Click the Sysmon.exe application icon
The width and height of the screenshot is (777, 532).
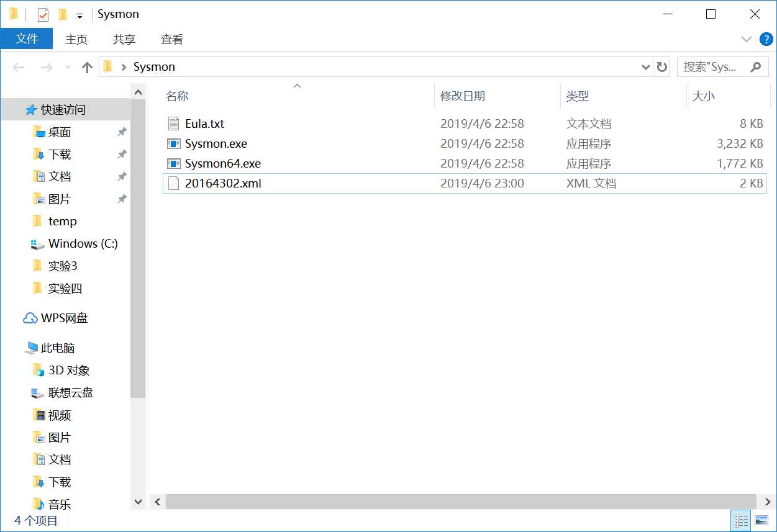tap(173, 143)
